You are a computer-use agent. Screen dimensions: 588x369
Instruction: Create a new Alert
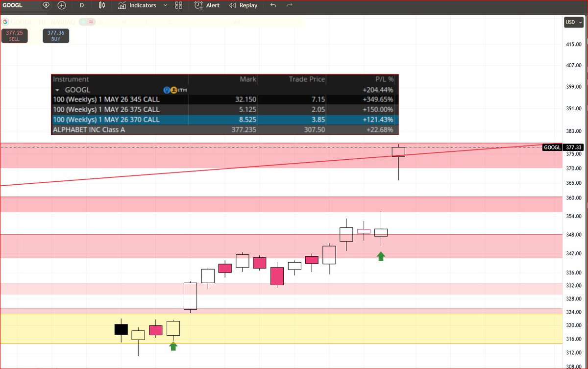(207, 5)
